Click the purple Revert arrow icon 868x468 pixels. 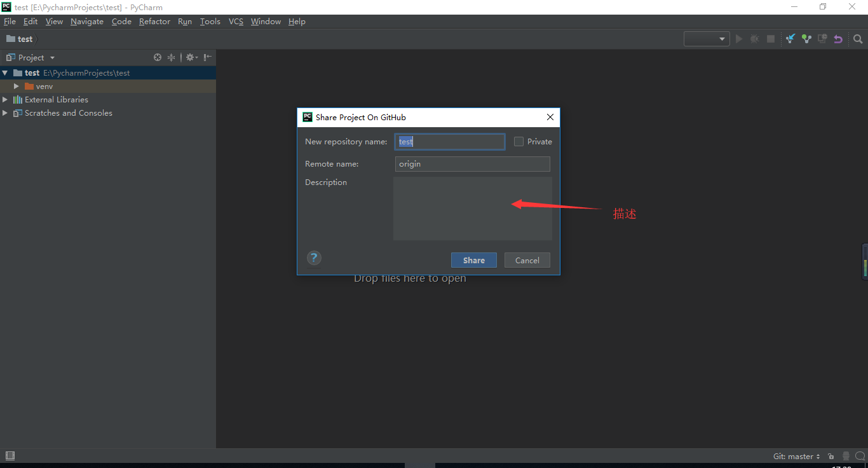pos(838,39)
